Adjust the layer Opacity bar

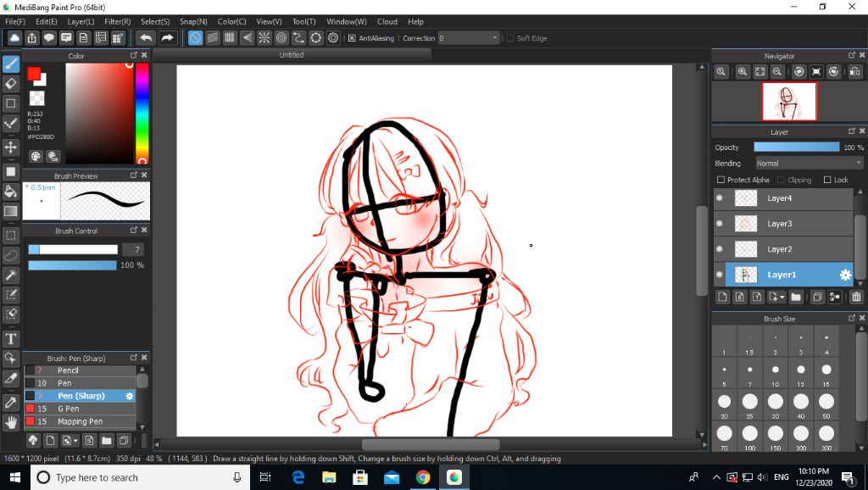(797, 148)
